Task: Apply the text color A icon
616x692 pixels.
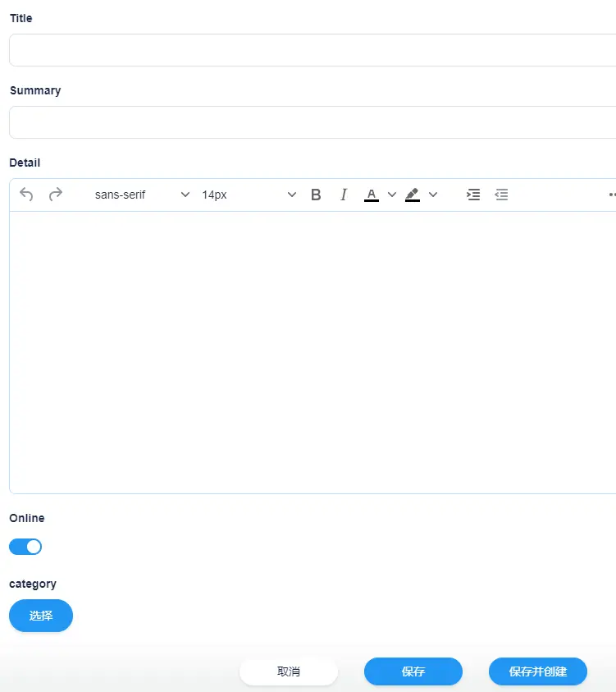Action: pos(372,195)
